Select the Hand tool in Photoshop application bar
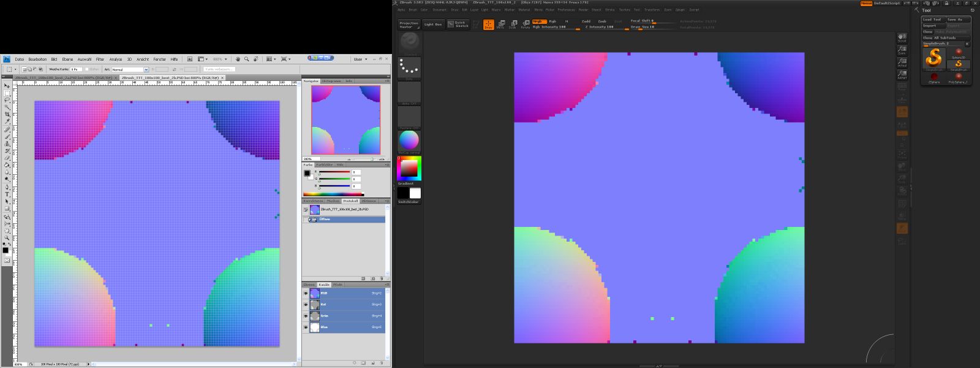 [238, 59]
